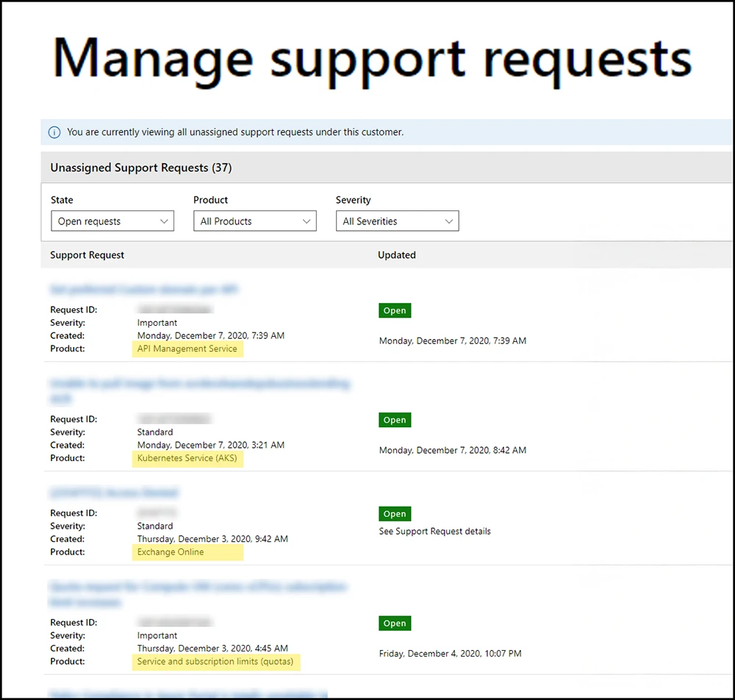This screenshot has width=735, height=700.
Task: Click the Support Request column header
Action: point(87,255)
